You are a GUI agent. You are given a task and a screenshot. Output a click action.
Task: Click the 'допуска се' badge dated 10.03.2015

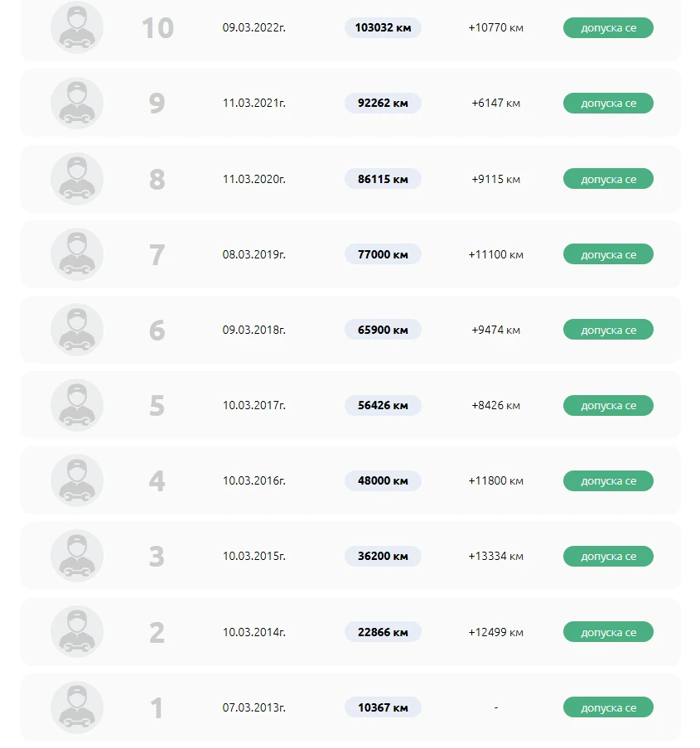(608, 557)
